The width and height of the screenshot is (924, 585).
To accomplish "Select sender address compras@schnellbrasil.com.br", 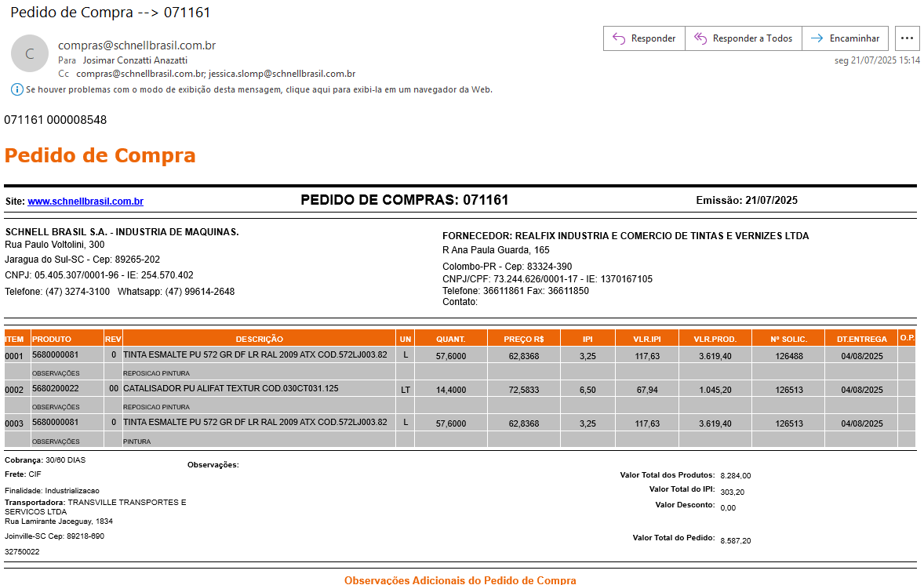I will (x=136, y=45).
